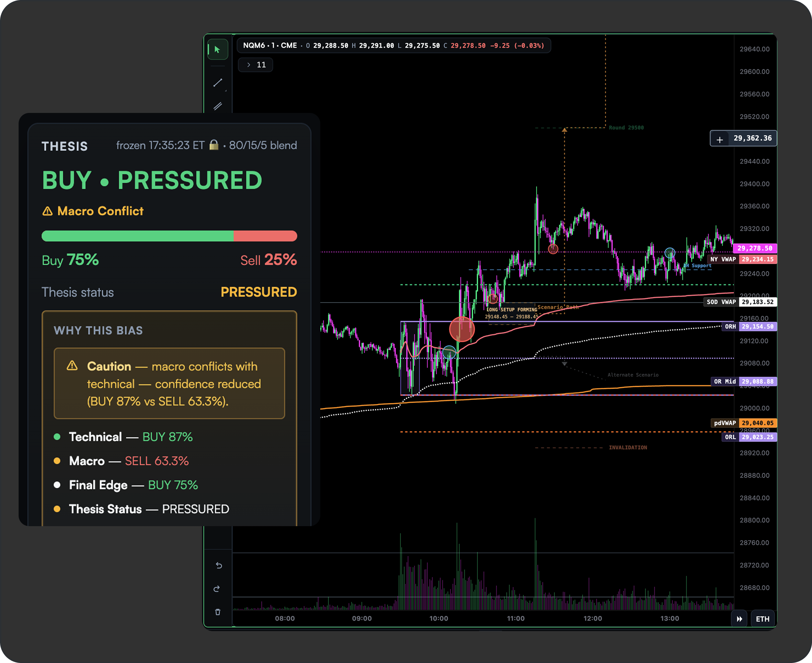This screenshot has height=663, width=812.
Task: Click the Scenario Path label
Action: pos(558,307)
